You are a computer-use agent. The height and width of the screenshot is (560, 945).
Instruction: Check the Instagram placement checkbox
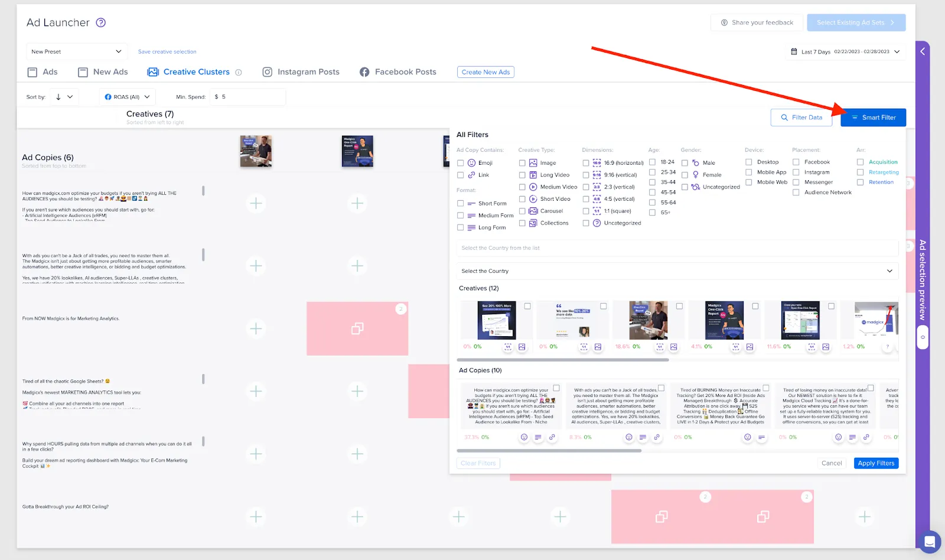[x=796, y=172]
